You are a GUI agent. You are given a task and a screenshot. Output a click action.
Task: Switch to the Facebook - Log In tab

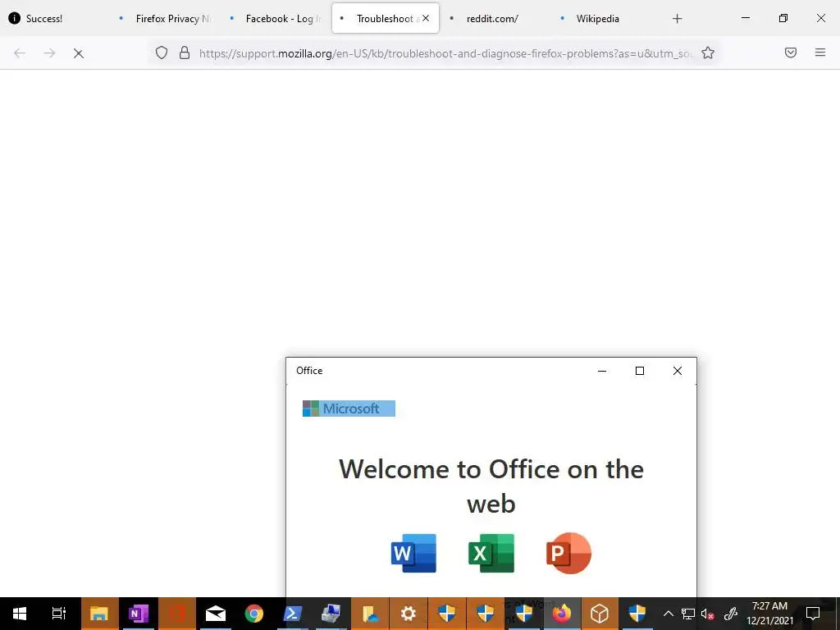276,18
